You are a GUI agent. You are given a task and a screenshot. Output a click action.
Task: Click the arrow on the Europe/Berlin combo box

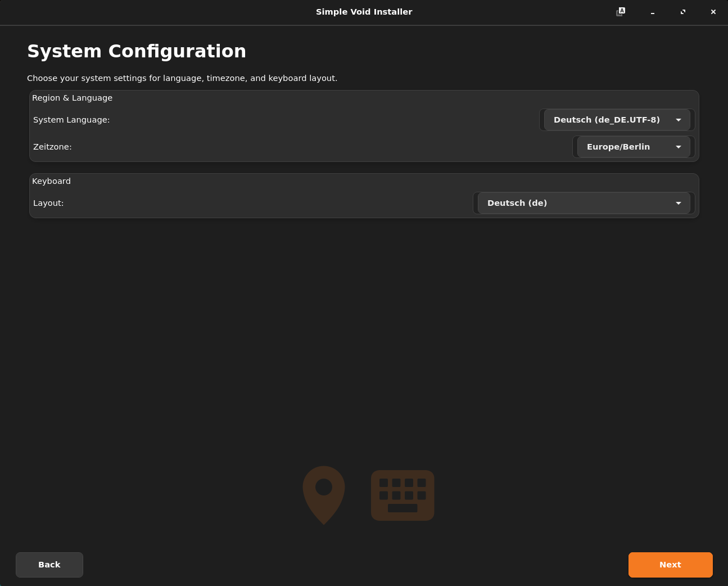[679, 147]
